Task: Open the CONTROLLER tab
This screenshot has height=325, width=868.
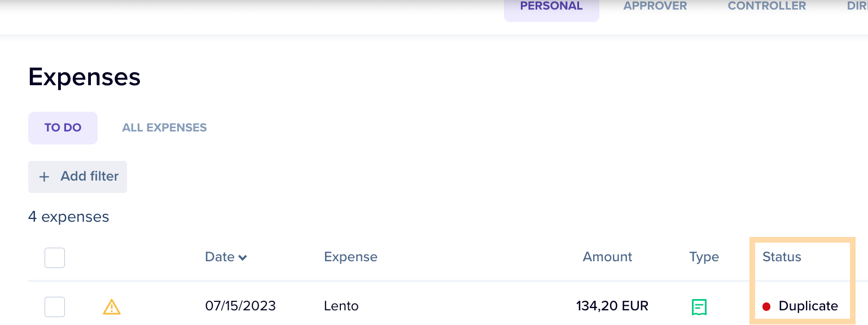Action: click(x=767, y=7)
